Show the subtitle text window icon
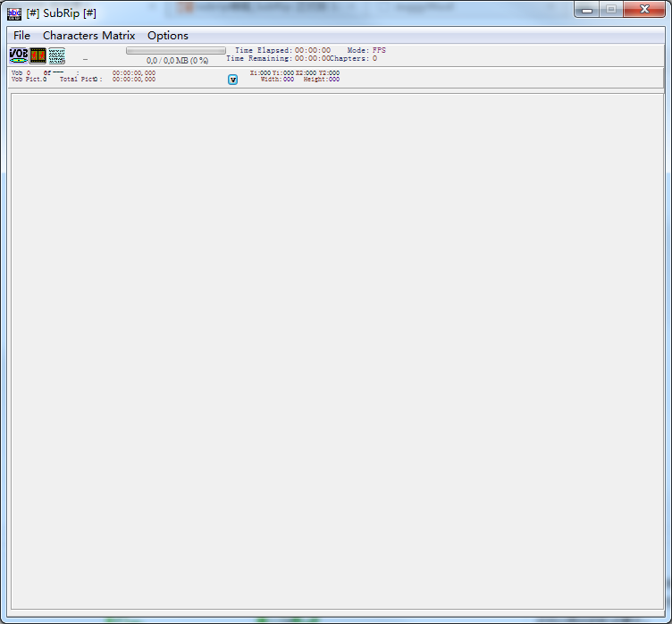The height and width of the screenshot is (624, 672). click(56, 55)
